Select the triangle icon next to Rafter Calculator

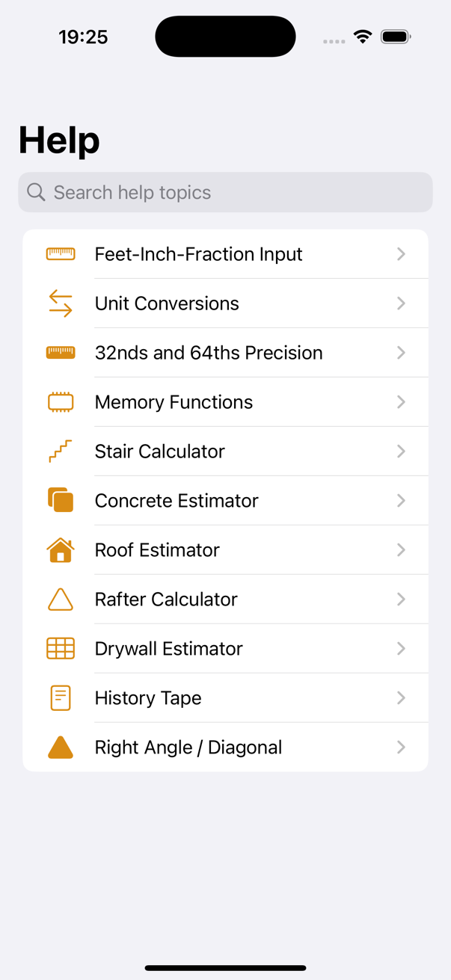(x=61, y=599)
